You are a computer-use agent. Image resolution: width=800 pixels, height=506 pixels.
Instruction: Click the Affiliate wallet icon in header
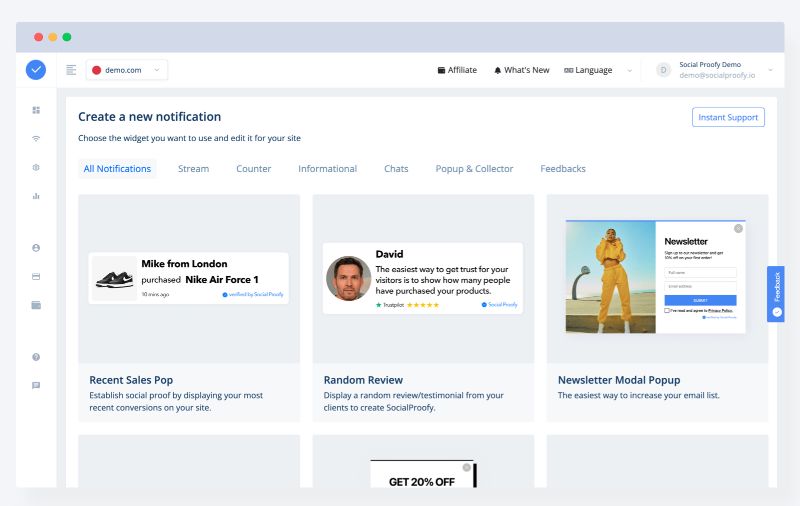click(x=441, y=70)
